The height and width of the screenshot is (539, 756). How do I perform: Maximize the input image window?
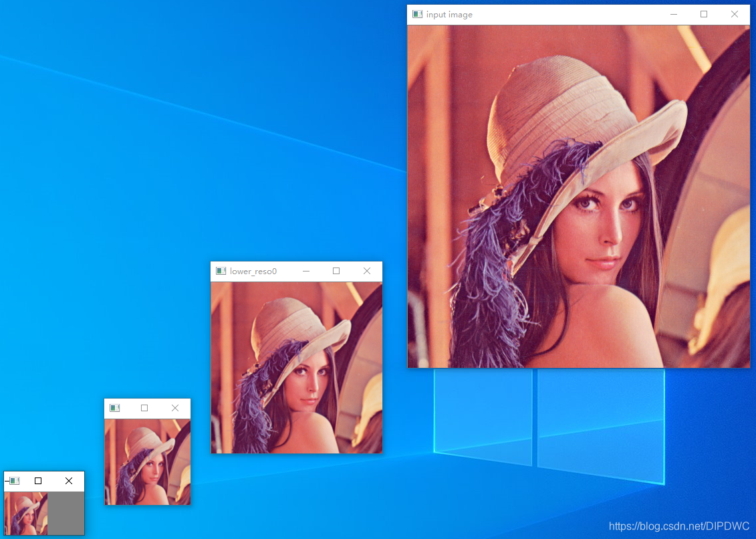(704, 15)
